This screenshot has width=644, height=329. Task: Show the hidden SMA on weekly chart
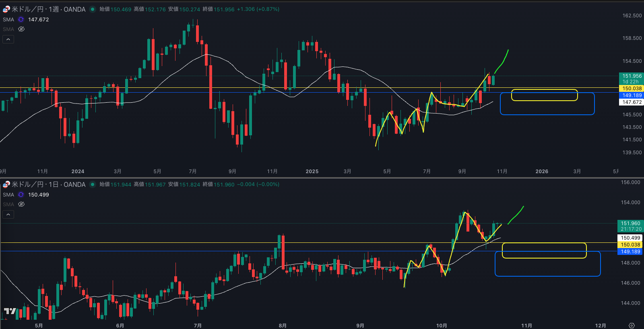[21, 29]
